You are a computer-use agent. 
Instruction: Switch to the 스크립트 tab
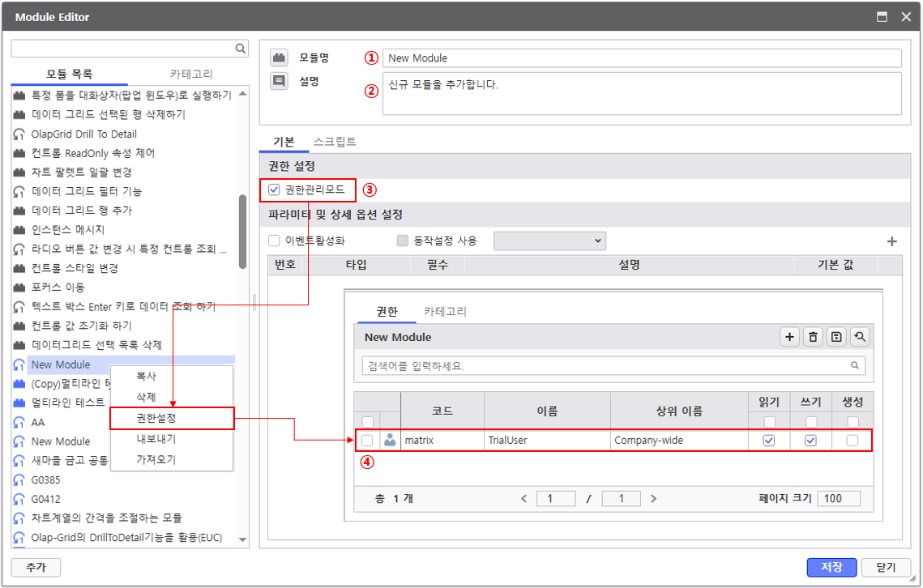[x=335, y=142]
